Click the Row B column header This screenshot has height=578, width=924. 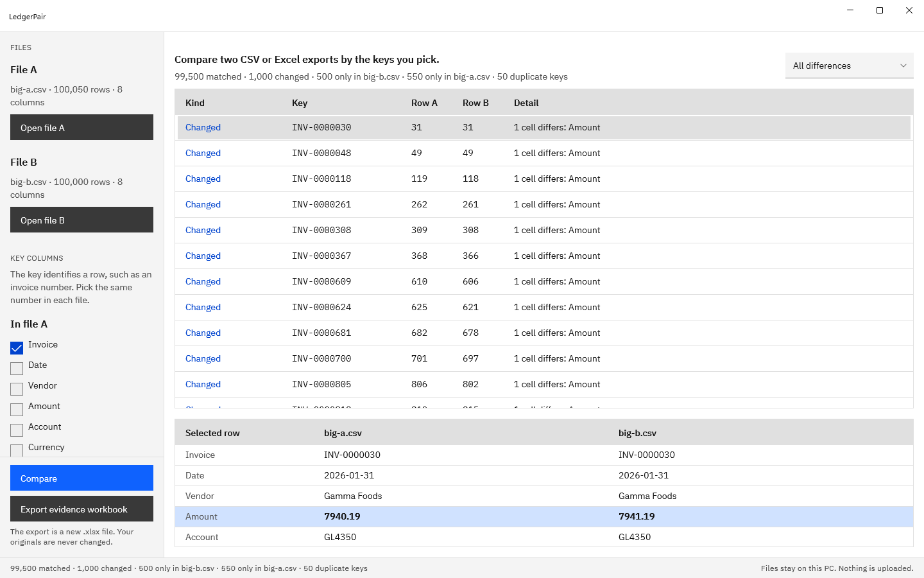click(x=475, y=103)
